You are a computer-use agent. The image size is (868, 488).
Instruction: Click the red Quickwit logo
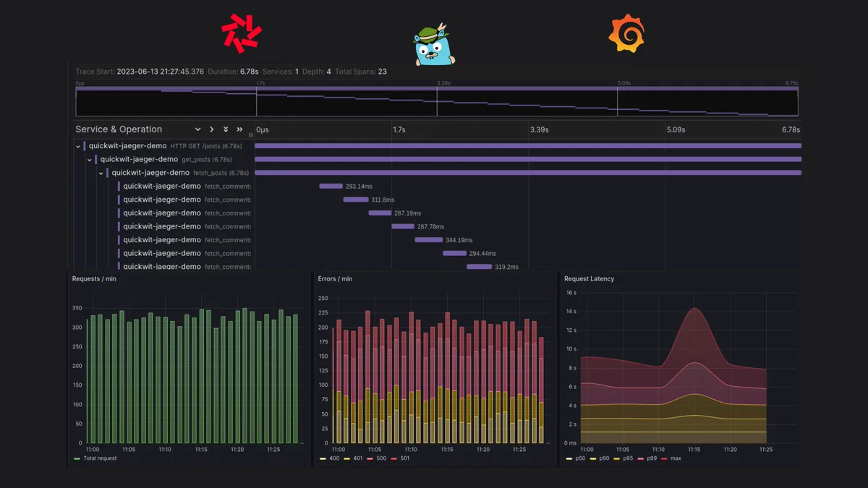[x=242, y=33]
